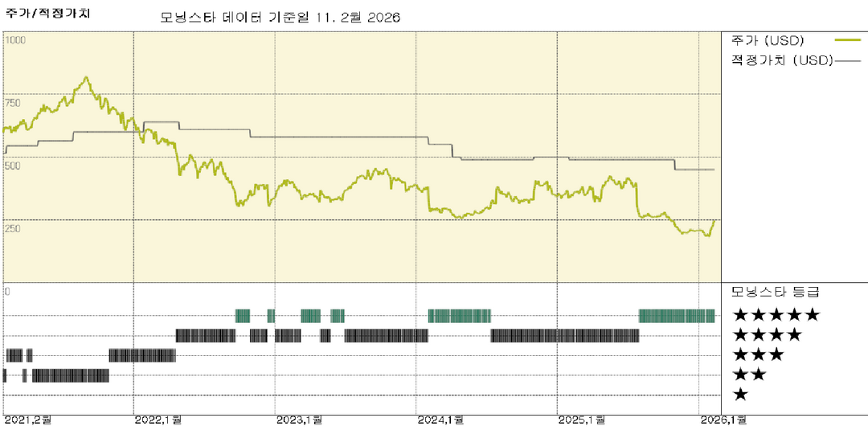Click the 2023,1월 axis marker
The width and height of the screenshot is (868, 434).
(299, 420)
